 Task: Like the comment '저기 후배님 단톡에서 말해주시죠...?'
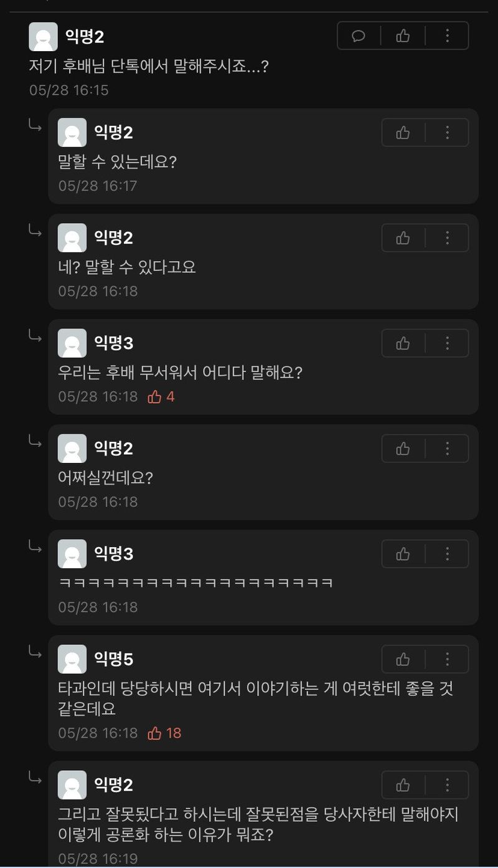coord(403,36)
